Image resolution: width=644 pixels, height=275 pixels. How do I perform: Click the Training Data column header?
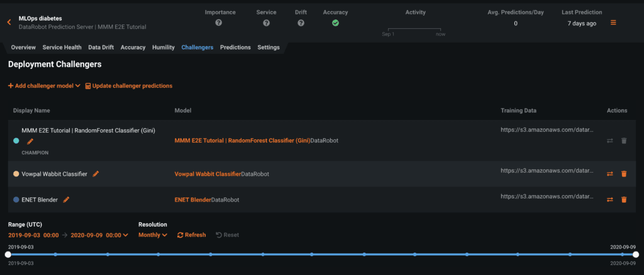click(518, 111)
